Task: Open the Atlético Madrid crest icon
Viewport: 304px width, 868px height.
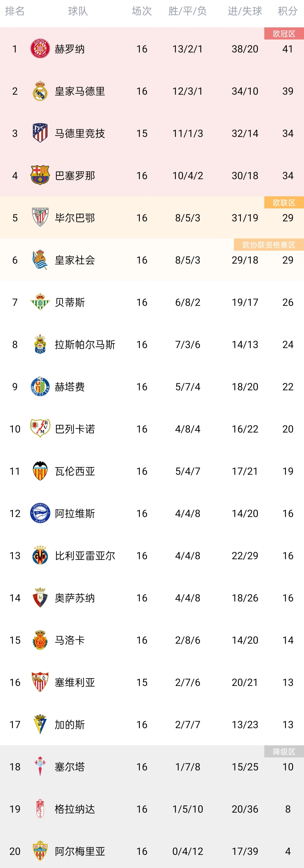Action: (40, 133)
